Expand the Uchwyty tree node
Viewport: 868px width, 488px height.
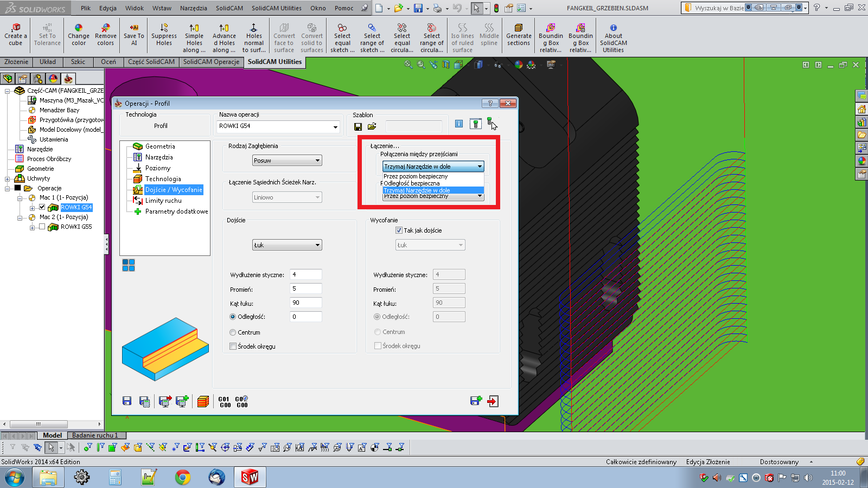click(x=8, y=178)
